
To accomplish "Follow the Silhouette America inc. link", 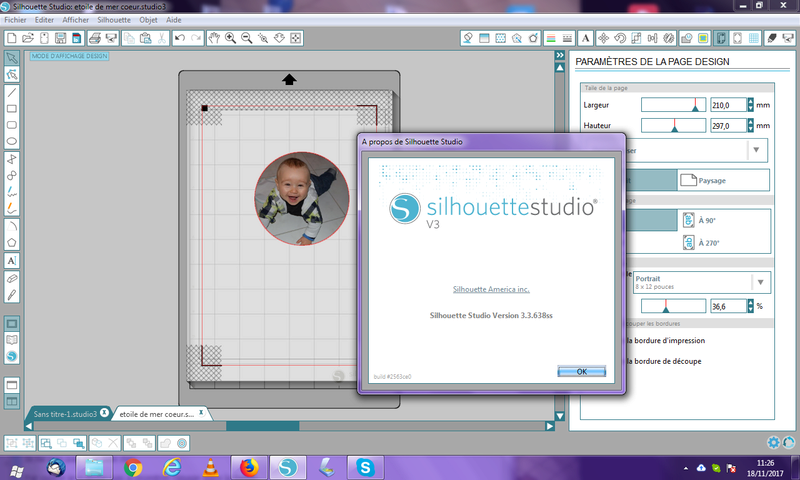I will pos(491,289).
